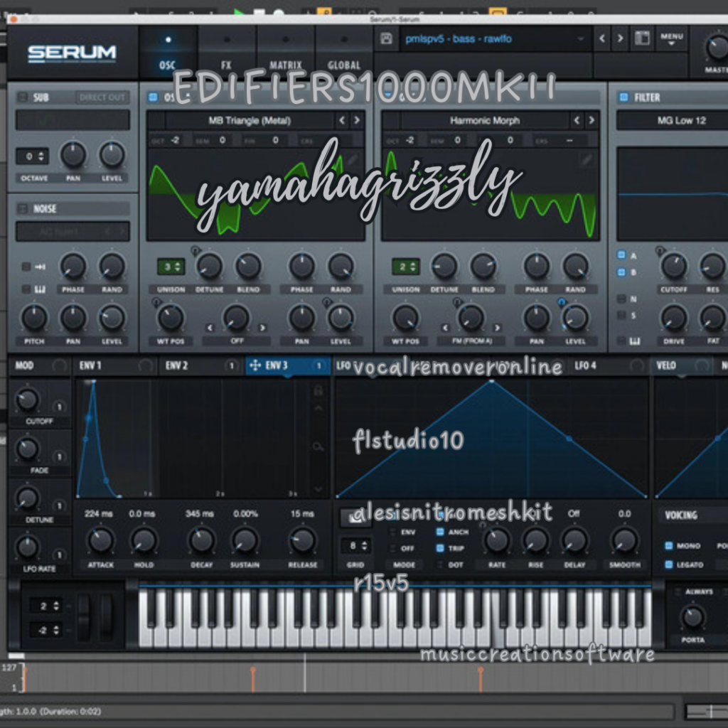Toggle the LFO ANCH checkbox

coord(440,532)
